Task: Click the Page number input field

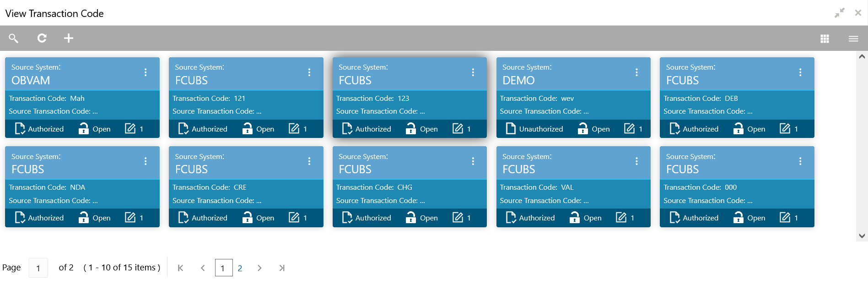Action: [38, 268]
